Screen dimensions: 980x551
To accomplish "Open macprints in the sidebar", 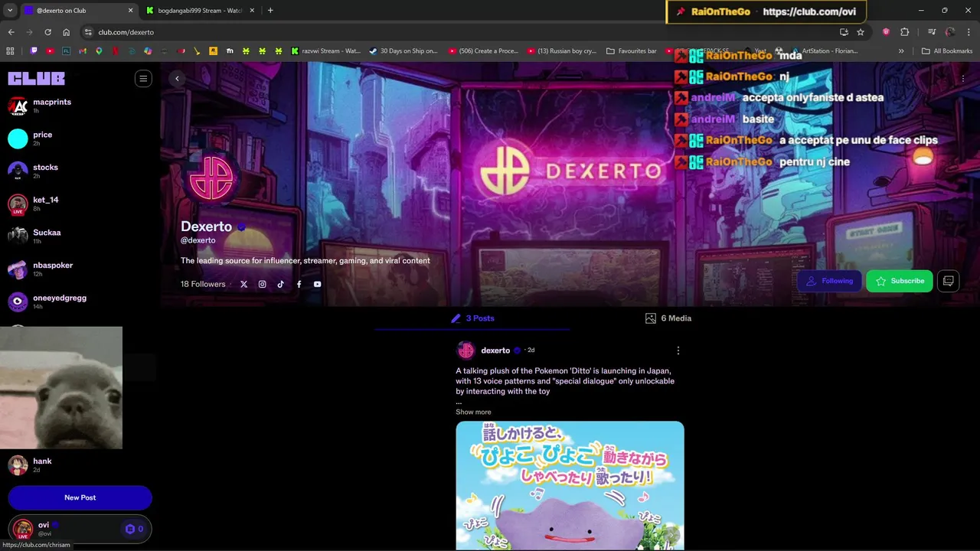I will point(80,106).
